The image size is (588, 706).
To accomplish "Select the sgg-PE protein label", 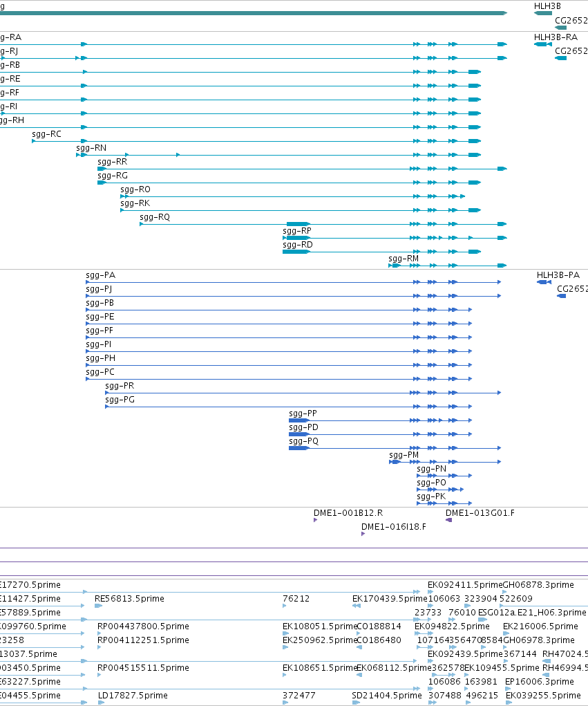I will [x=100, y=317].
